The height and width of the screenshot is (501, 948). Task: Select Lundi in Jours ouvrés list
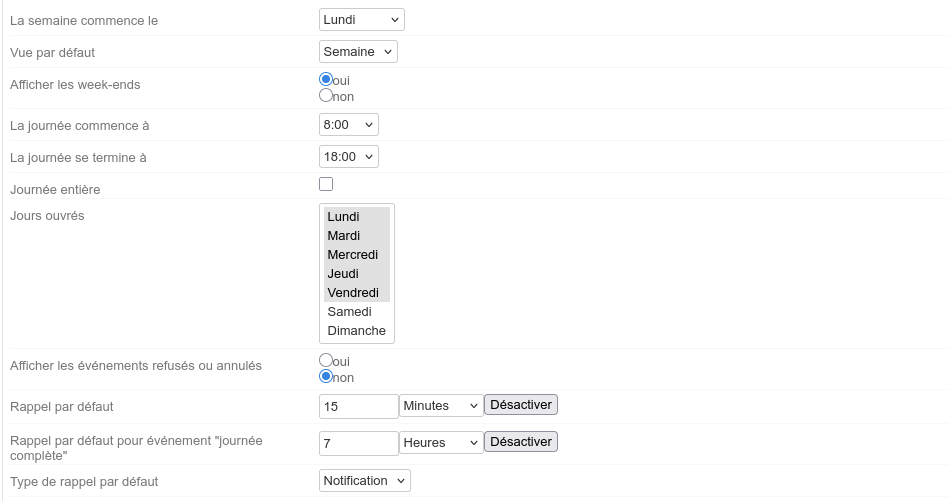coord(356,217)
